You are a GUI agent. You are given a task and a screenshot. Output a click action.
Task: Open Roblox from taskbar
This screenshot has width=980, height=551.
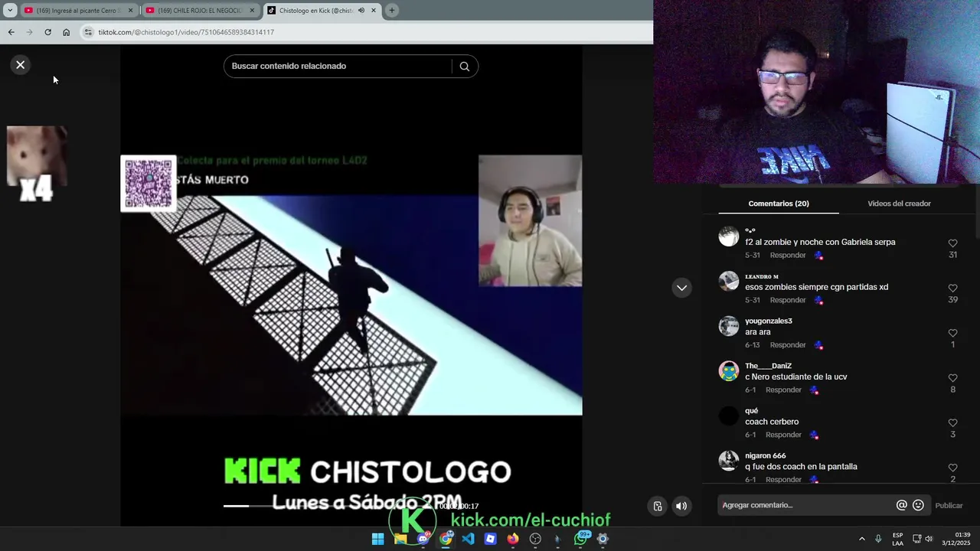point(490,539)
